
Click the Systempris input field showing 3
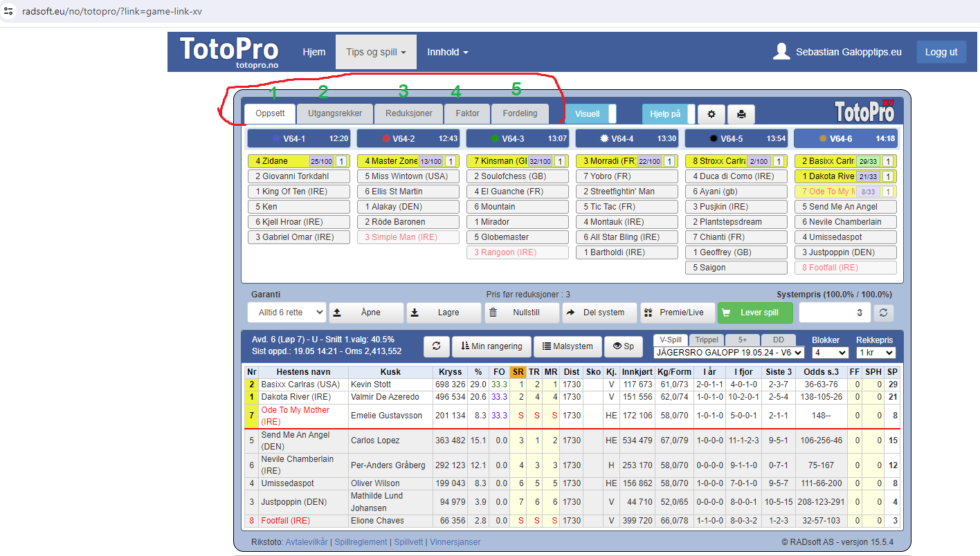(834, 313)
